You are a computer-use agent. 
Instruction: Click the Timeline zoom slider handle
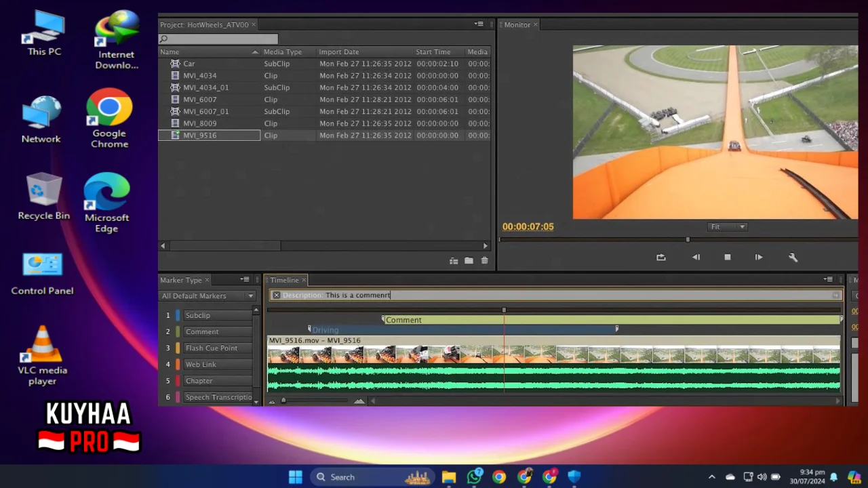point(283,401)
